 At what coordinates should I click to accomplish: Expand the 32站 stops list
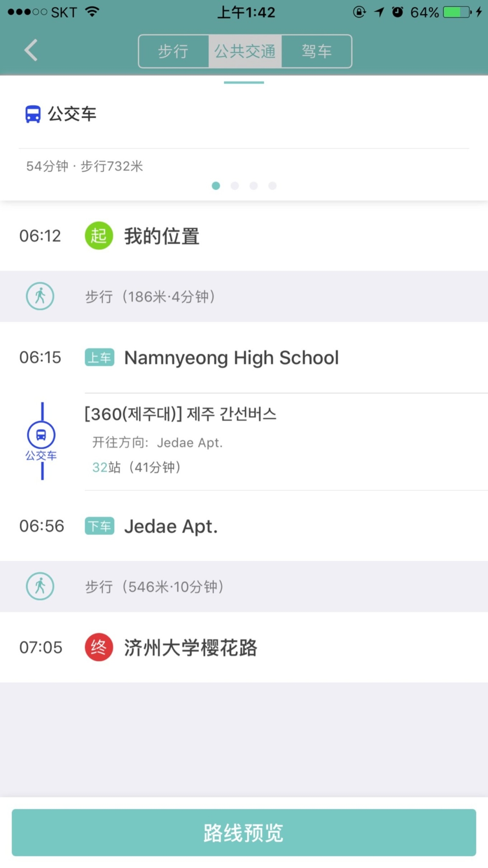coord(136,467)
